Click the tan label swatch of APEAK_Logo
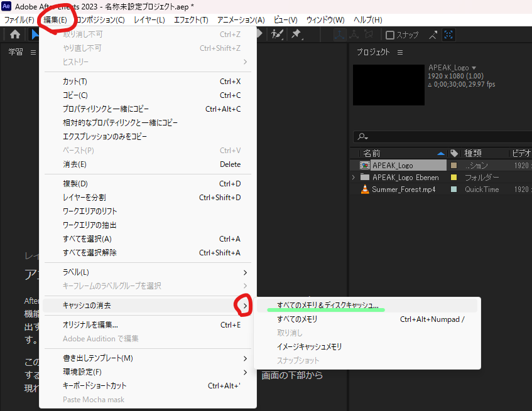Image resolution: width=532 pixels, height=411 pixels. 453,166
